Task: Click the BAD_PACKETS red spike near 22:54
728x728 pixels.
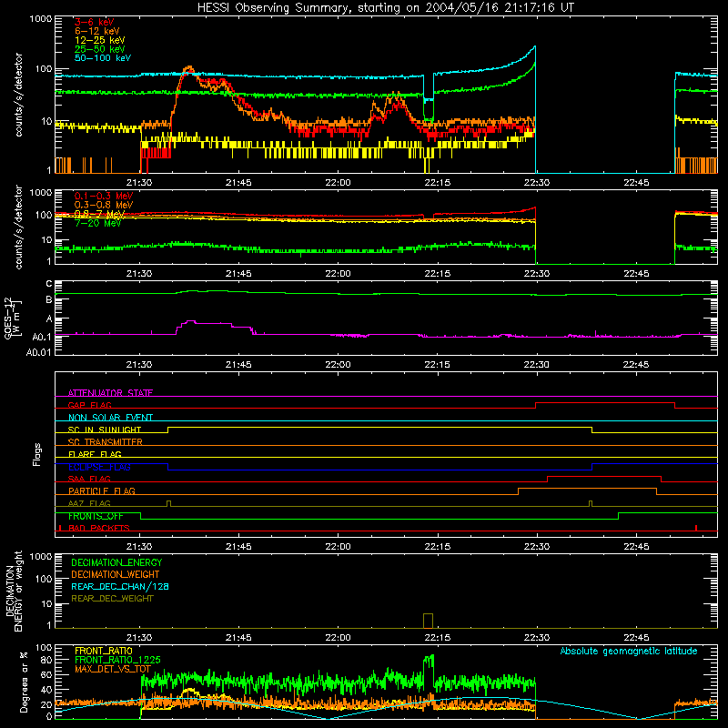Action: click(696, 528)
